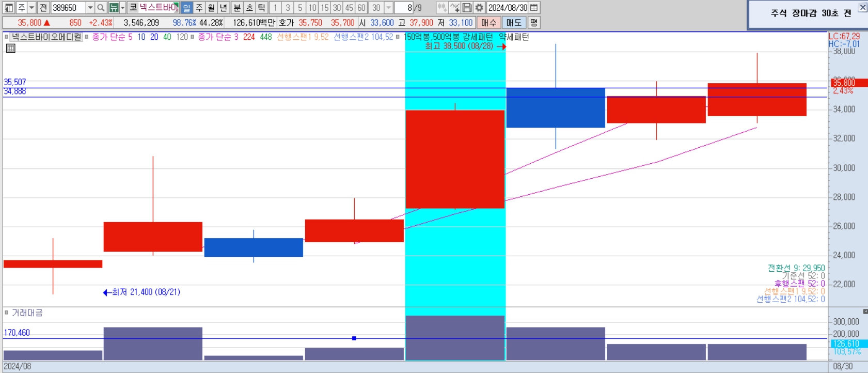Click the 전 (all) button
The image size is (868, 373).
tap(43, 8)
